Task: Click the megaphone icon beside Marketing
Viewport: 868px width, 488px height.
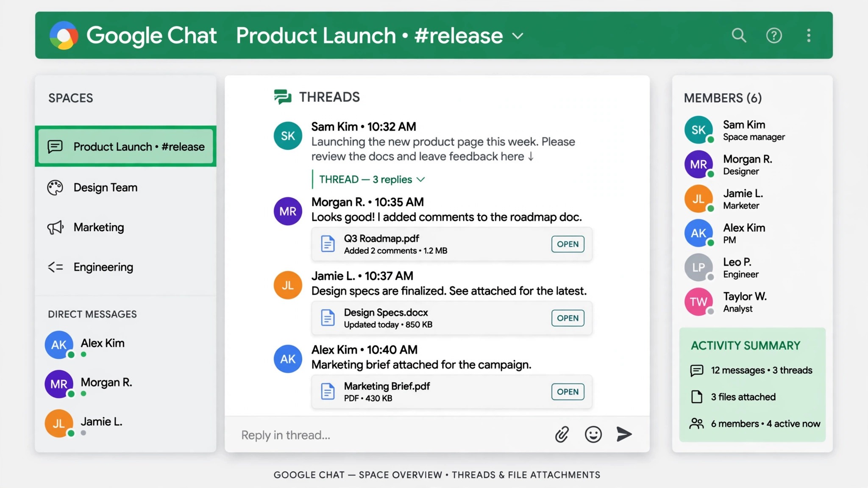Action: tap(55, 227)
